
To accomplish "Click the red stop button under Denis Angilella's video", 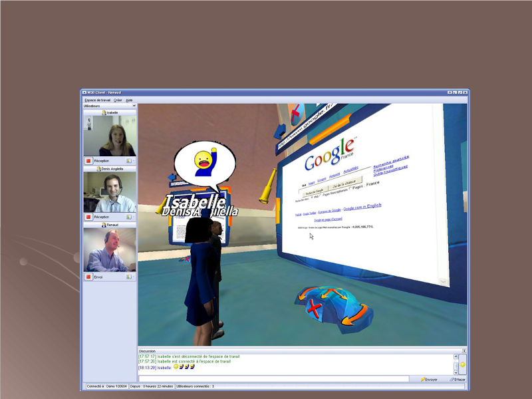I will pos(88,217).
